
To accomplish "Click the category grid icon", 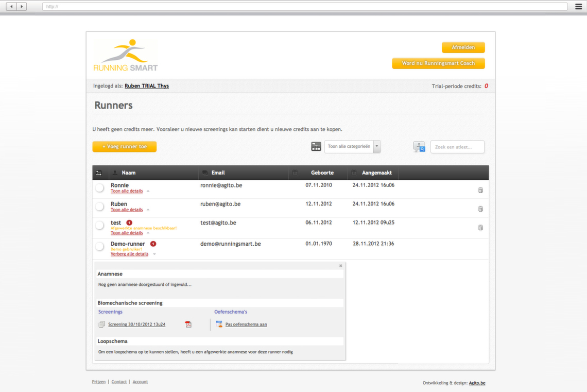I will [x=316, y=146].
